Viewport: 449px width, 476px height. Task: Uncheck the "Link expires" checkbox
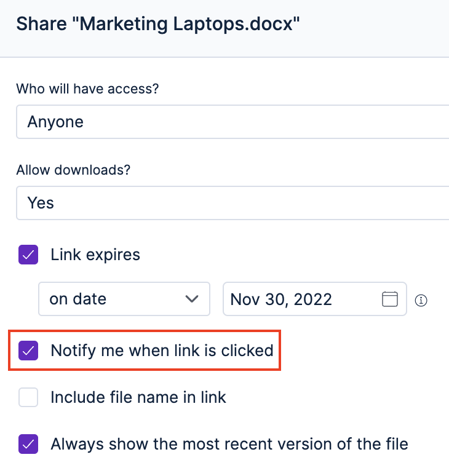click(x=28, y=255)
